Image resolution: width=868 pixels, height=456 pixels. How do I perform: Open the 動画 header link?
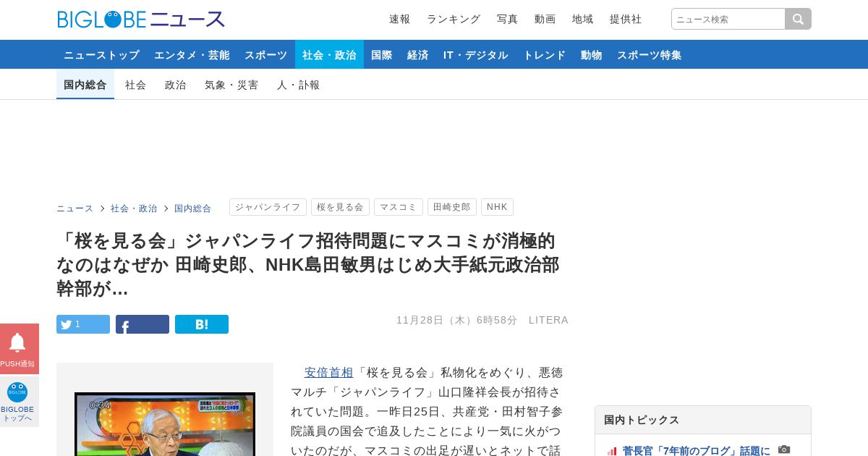click(545, 19)
